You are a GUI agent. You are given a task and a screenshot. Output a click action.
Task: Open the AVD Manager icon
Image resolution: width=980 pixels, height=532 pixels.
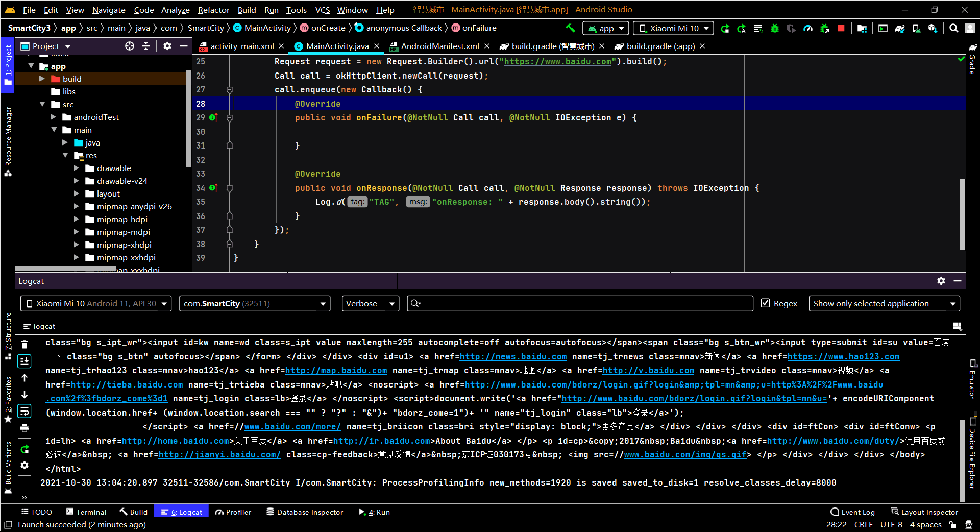[x=917, y=29]
